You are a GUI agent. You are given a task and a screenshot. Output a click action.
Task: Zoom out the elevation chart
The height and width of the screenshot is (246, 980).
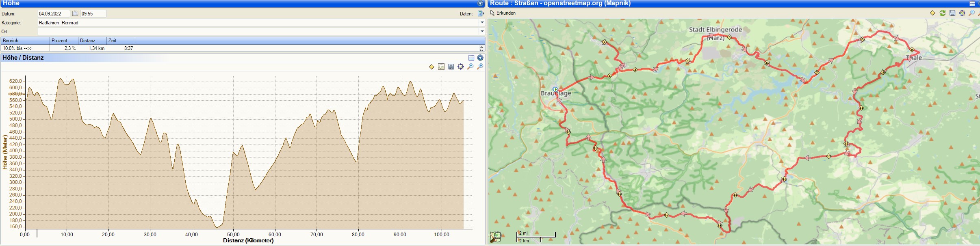pyautogui.click(x=470, y=67)
